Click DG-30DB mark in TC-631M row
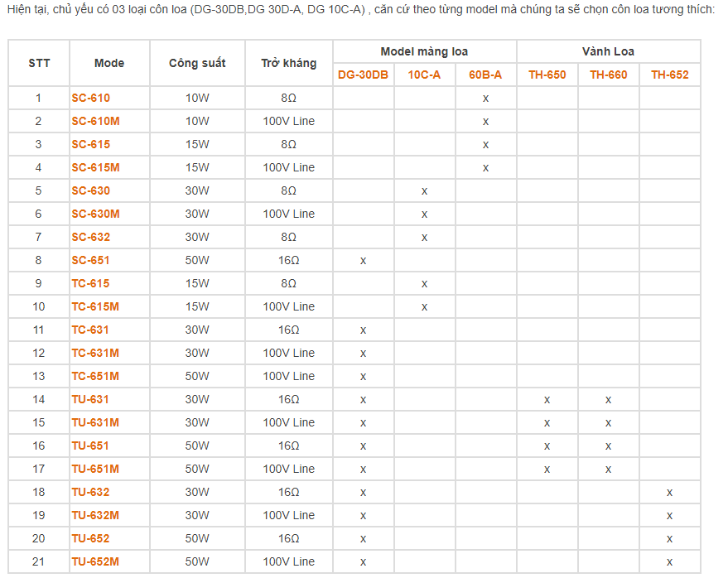The height and width of the screenshot is (578, 728). [x=363, y=354]
